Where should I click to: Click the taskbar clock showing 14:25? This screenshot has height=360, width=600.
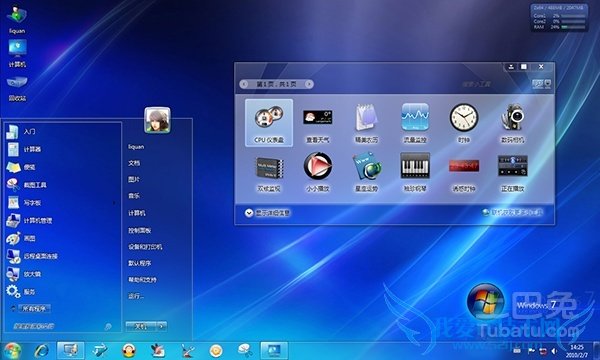[x=577, y=351]
